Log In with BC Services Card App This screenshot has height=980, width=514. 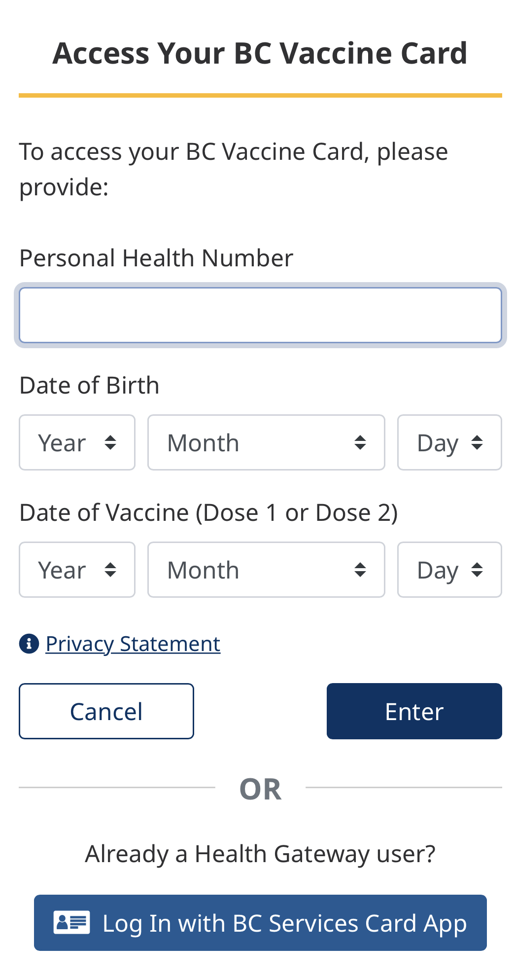[260, 923]
